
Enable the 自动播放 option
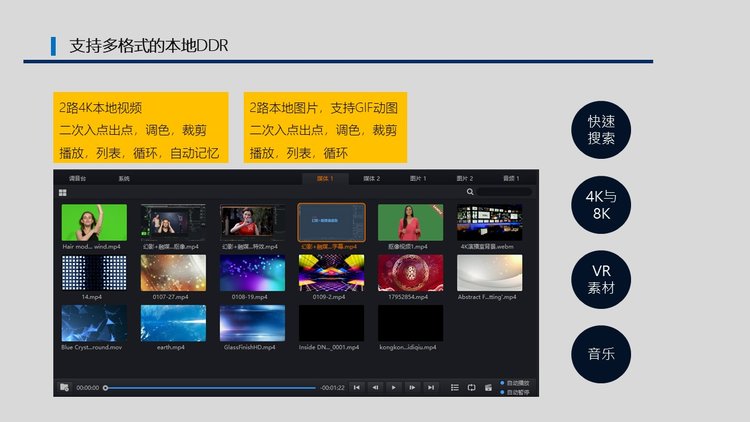pyautogui.click(x=502, y=383)
